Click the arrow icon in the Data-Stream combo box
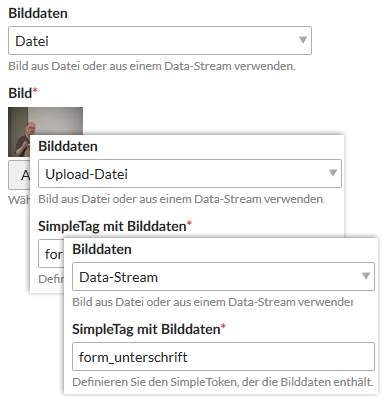Viewport: 382px width, 398px height. pyautogui.click(x=366, y=276)
